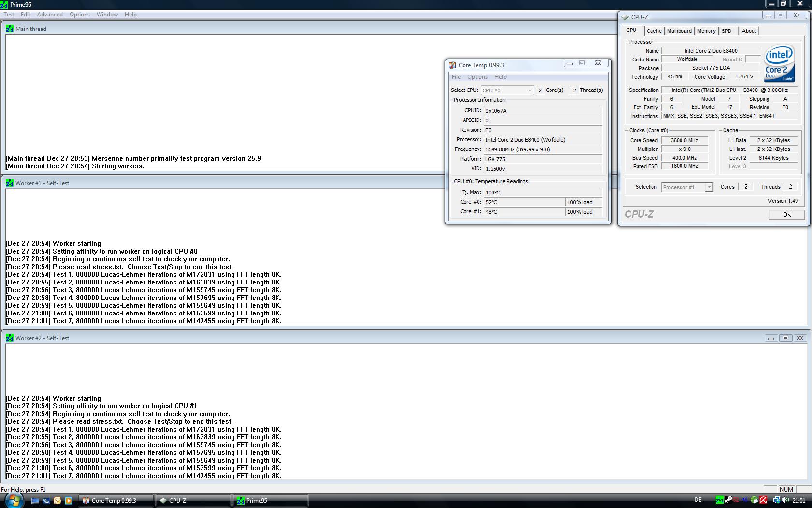Click the Prime95 taskbar button
This screenshot has height=508, width=812.
coord(271,501)
